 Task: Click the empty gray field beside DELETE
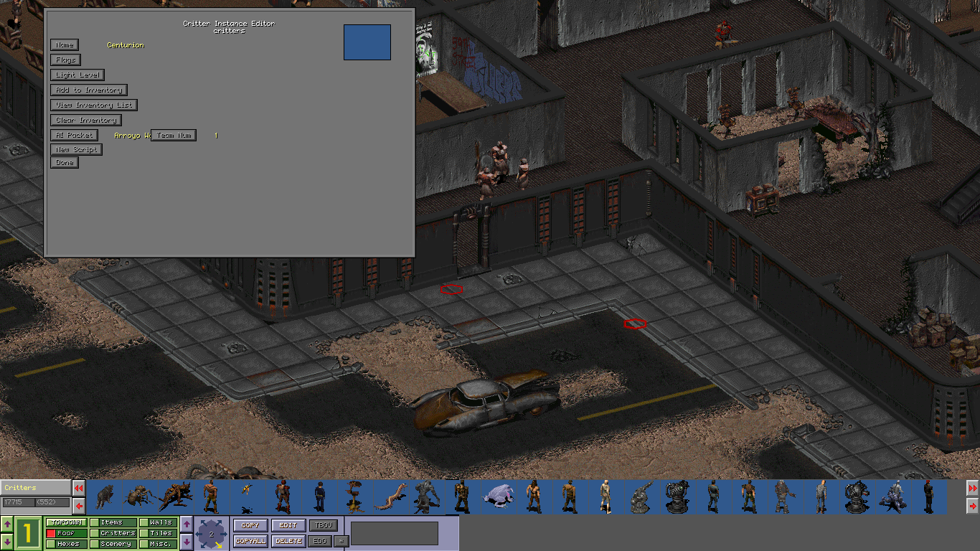(x=395, y=533)
